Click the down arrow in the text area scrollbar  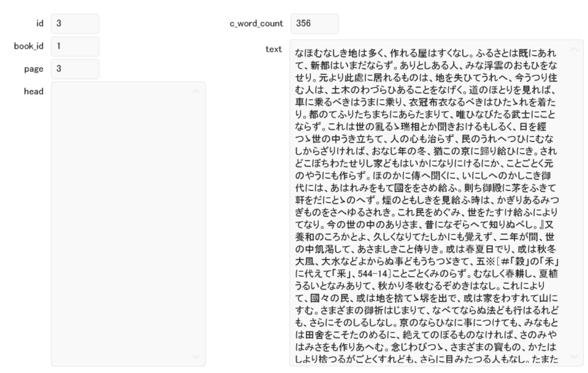click(x=574, y=356)
